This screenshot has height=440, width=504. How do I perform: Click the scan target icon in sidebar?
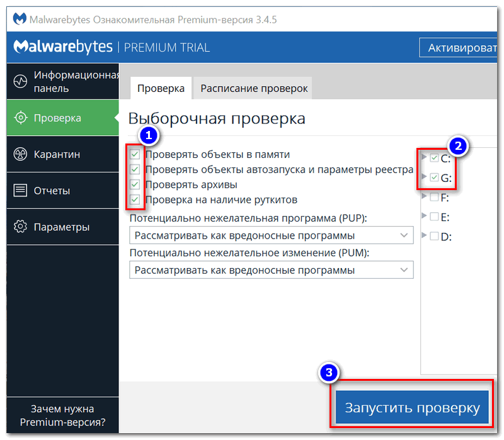20,118
